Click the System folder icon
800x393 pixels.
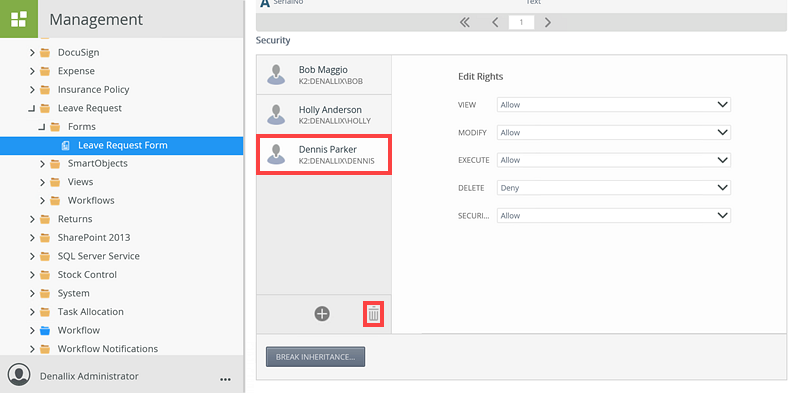pos(45,293)
